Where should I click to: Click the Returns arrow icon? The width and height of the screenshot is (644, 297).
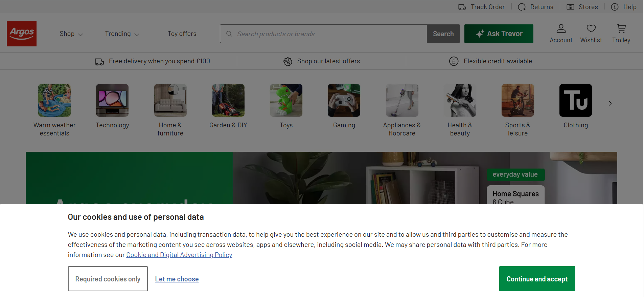522,7
